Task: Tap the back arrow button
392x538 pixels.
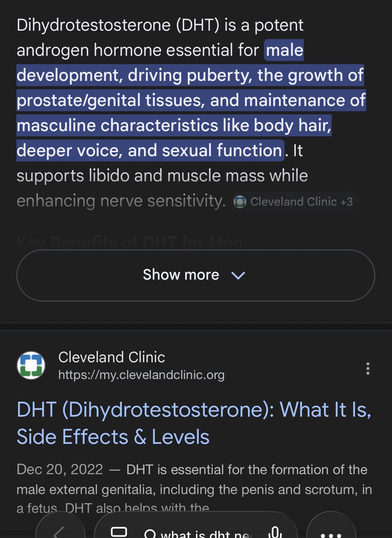Action: click(60, 531)
